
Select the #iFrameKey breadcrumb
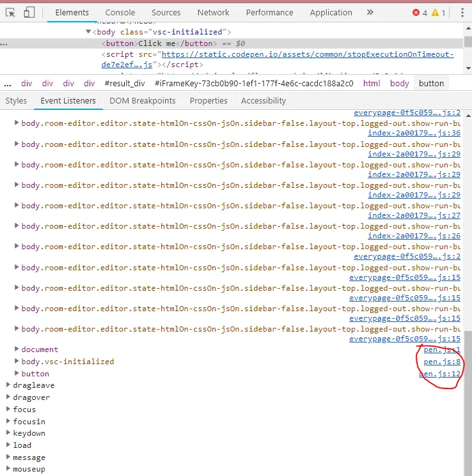pos(254,84)
